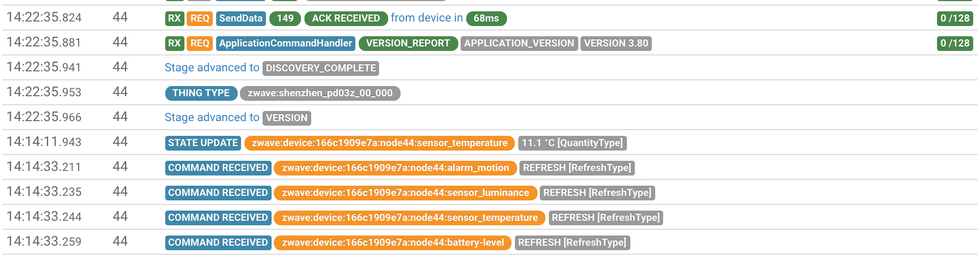Select the 14:14:33.259 timestamp row

coord(44,242)
